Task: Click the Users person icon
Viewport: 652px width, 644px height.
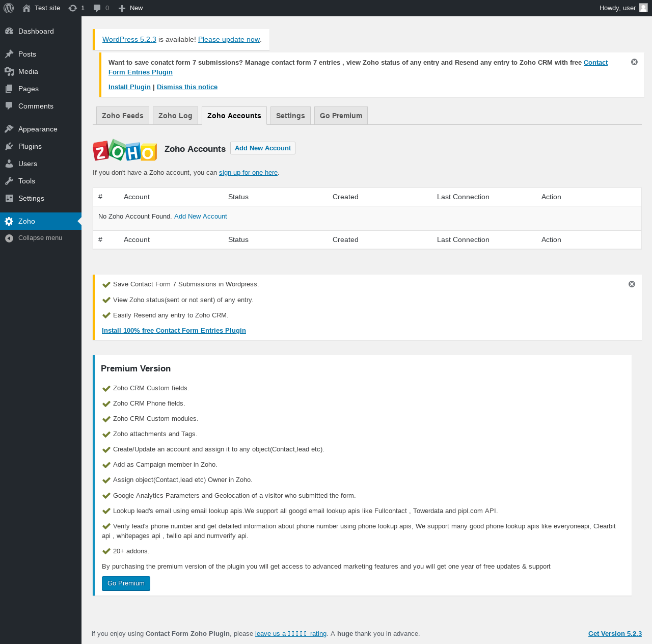Action: (x=9, y=164)
